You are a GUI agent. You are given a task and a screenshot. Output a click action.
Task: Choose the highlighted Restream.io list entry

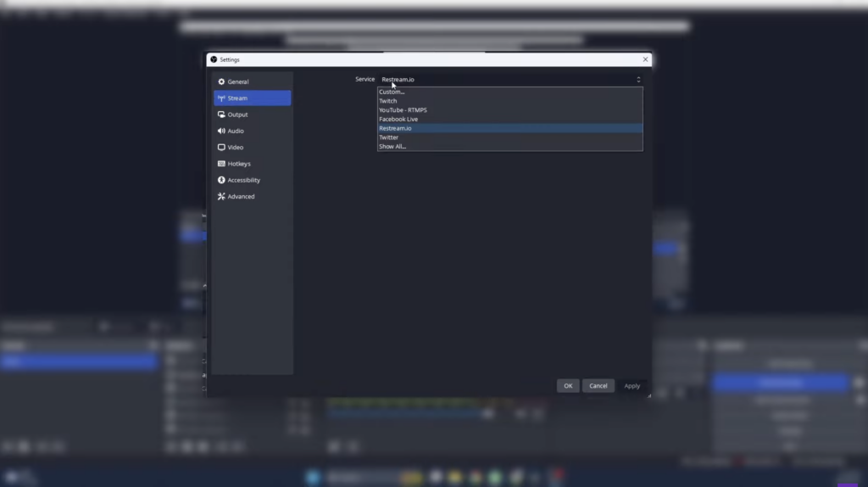click(x=395, y=128)
